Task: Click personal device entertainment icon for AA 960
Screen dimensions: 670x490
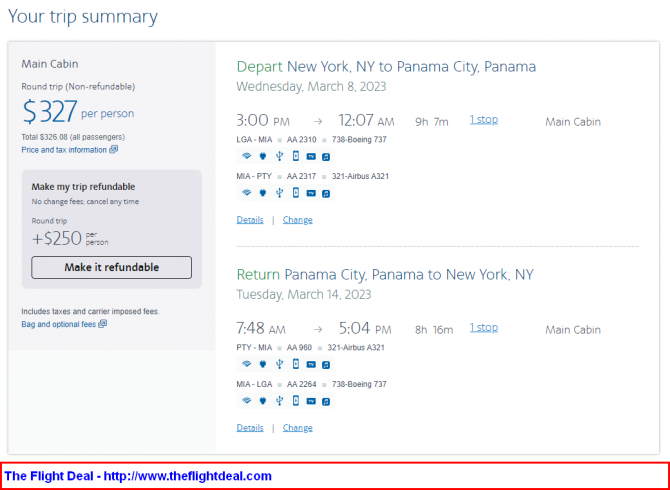Action: coord(296,364)
